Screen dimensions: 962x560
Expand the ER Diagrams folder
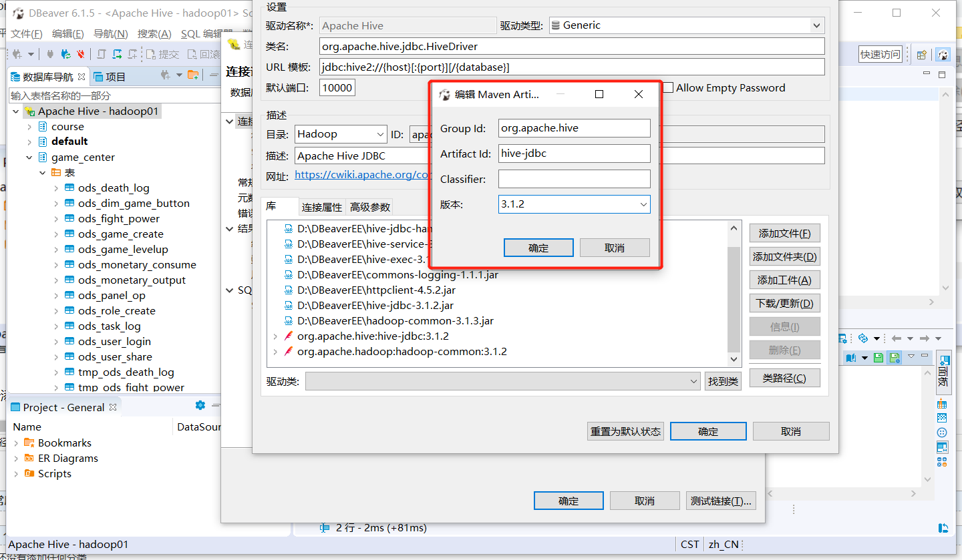tap(16, 458)
